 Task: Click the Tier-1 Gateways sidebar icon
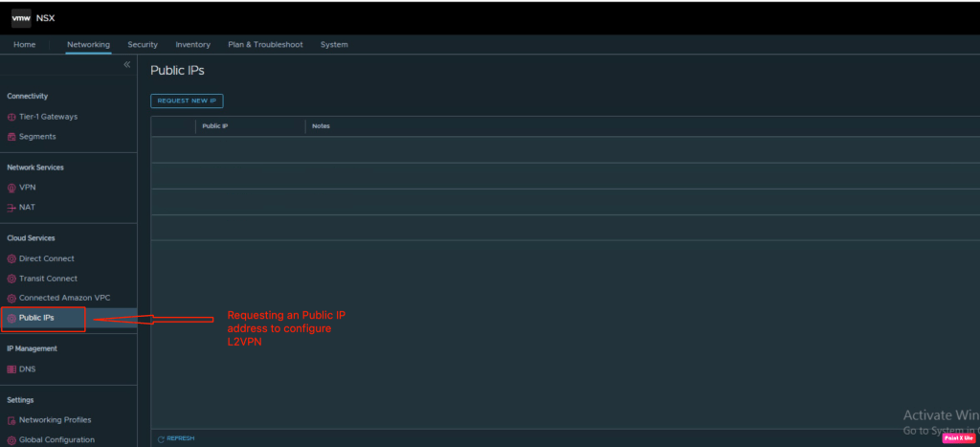(11, 117)
